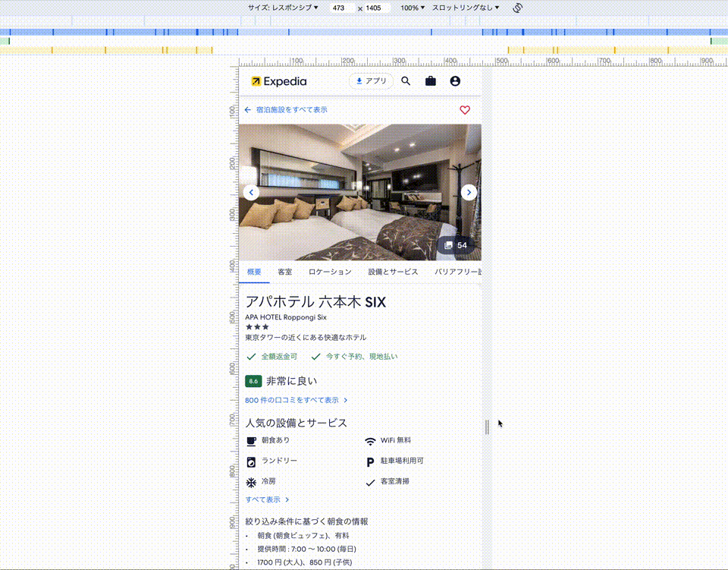Advance the photo carousel with the right arrow

coord(469,192)
